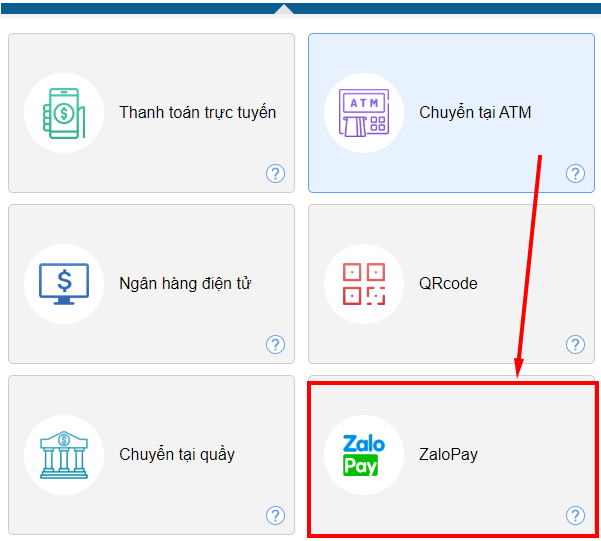
Task: Click the mobile phone payment icon
Action: point(64,113)
